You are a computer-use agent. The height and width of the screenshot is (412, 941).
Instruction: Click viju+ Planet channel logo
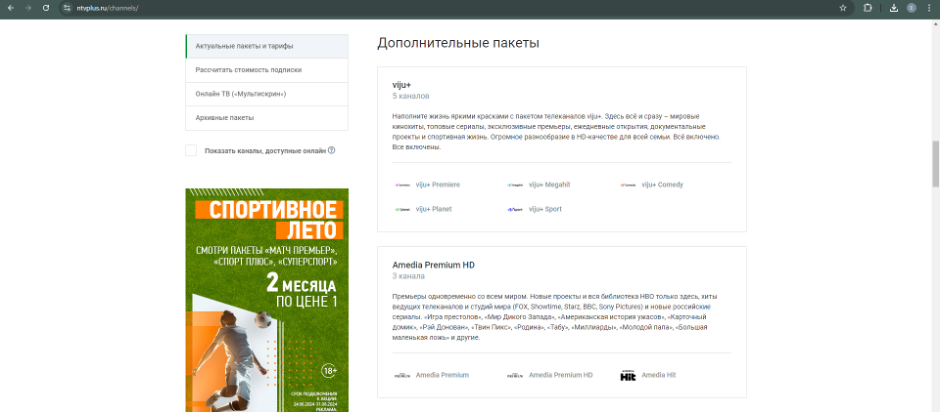402,209
